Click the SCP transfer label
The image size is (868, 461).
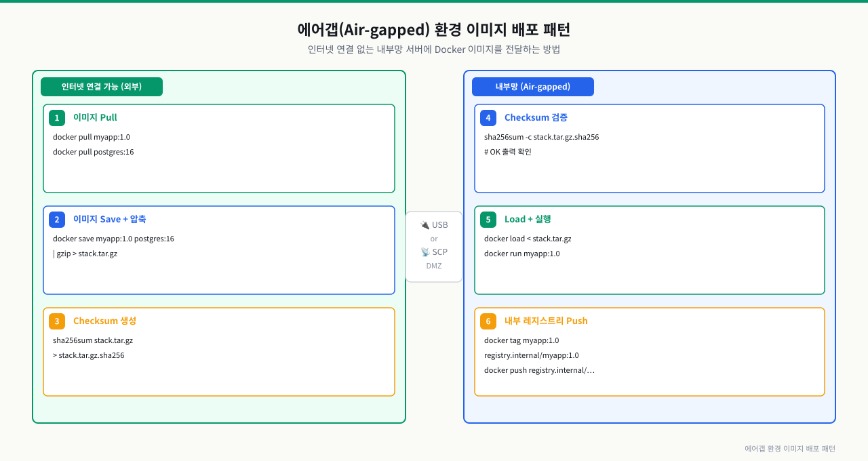click(x=440, y=252)
